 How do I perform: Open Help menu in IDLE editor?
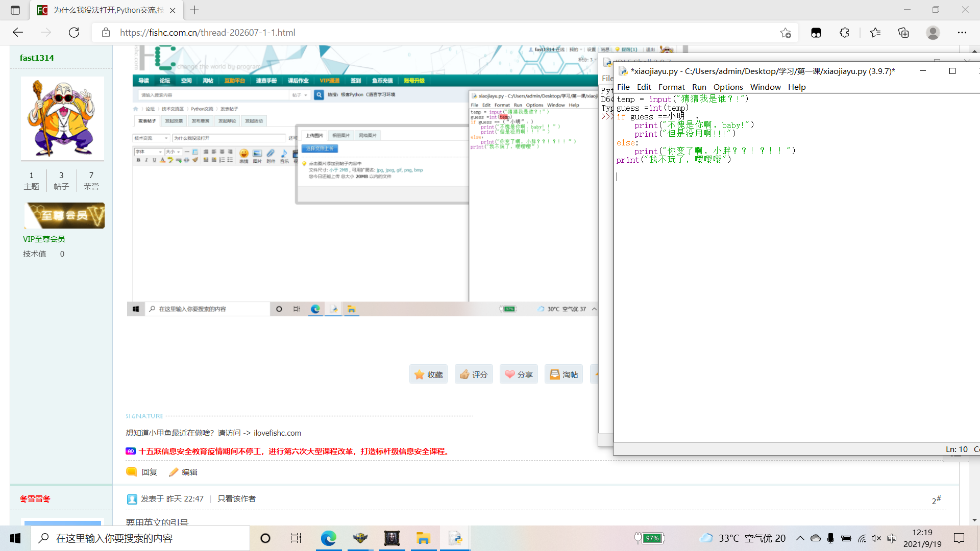(x=796, y=87)
